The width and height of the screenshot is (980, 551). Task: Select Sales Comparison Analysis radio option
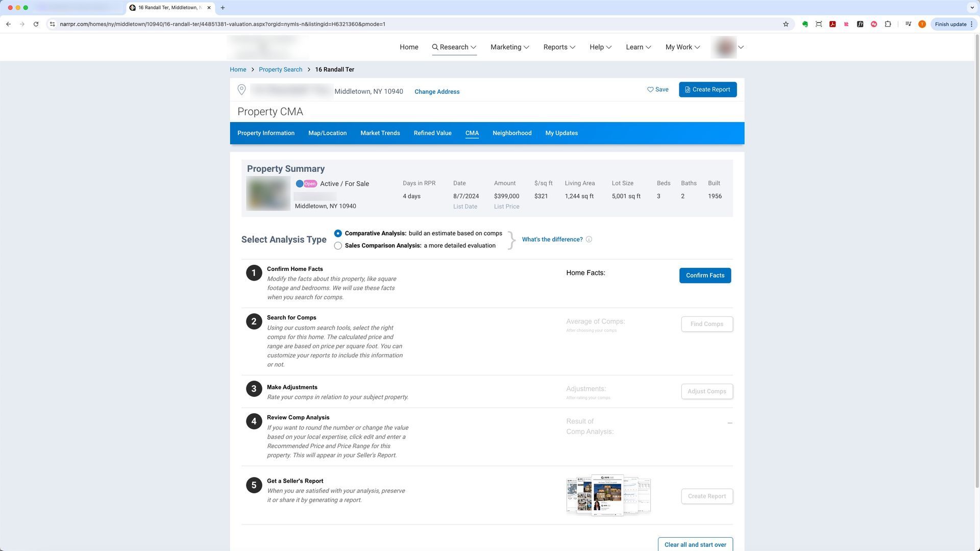coord(338,246)
